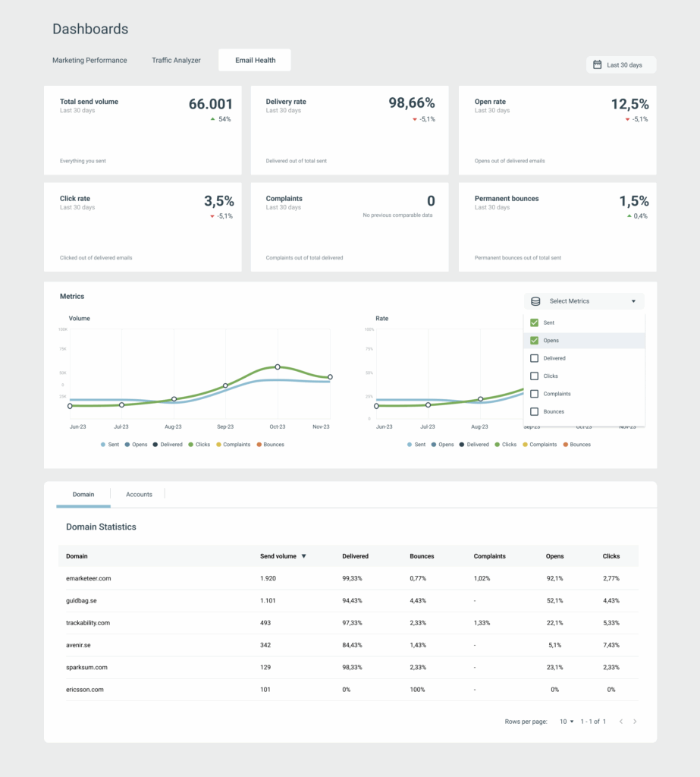
Task: Click the emarketeer.com domain row
Action: point(89,578)
